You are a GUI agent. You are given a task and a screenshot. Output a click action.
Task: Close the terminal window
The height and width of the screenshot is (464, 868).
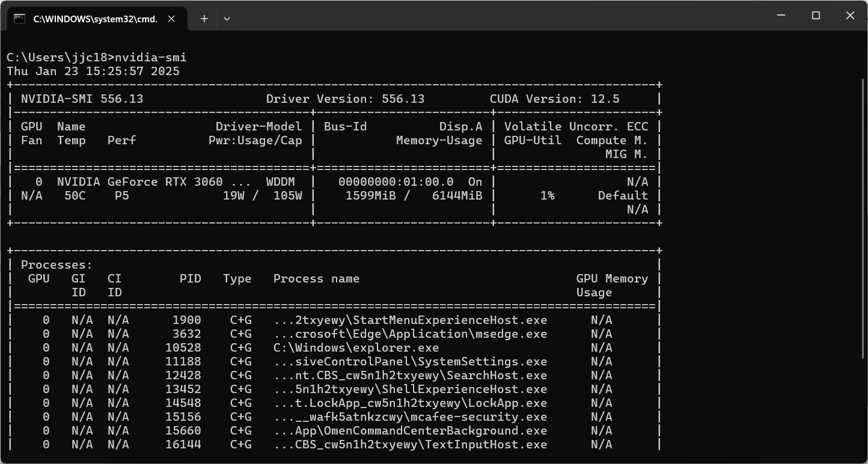[x=850, y=16]
